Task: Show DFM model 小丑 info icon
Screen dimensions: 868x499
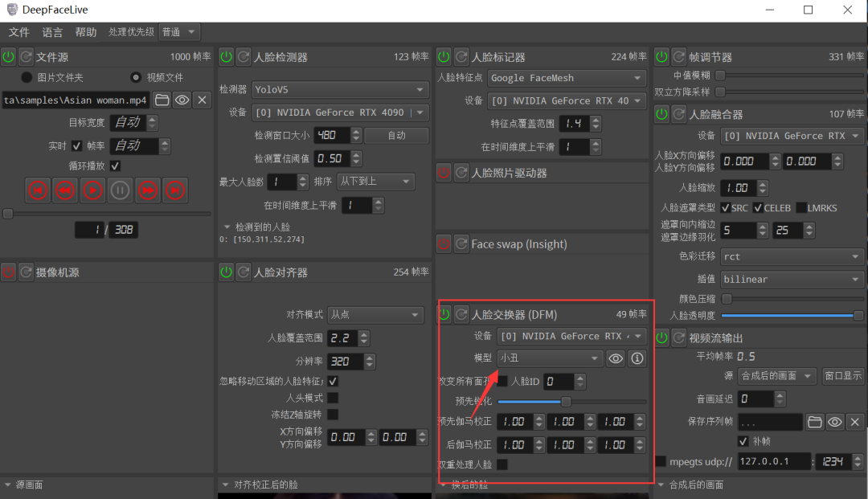Action: click(637, 358)
